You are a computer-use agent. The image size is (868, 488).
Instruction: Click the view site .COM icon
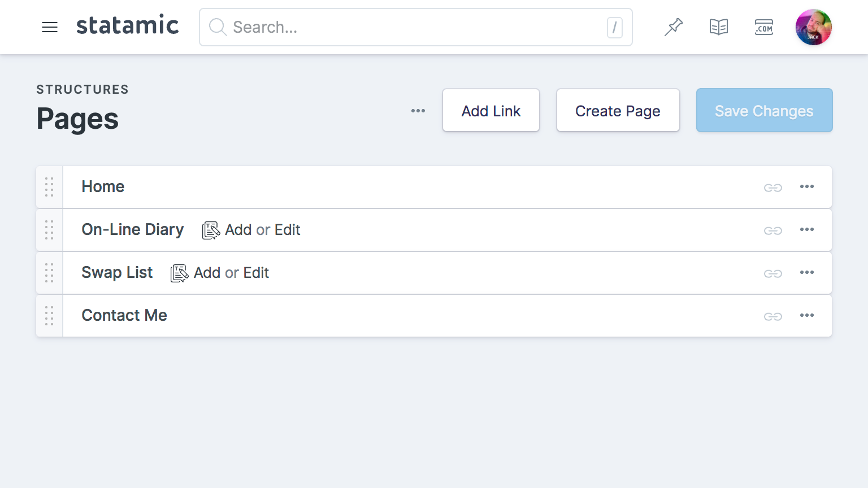click(763, 27)
